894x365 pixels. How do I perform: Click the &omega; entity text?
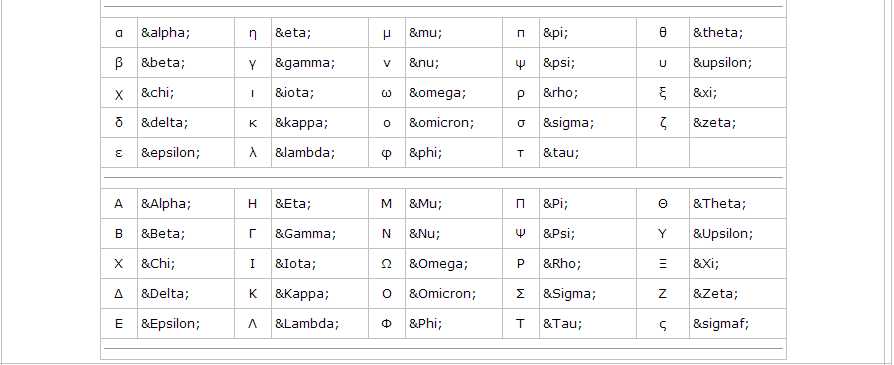pos(437,93)
